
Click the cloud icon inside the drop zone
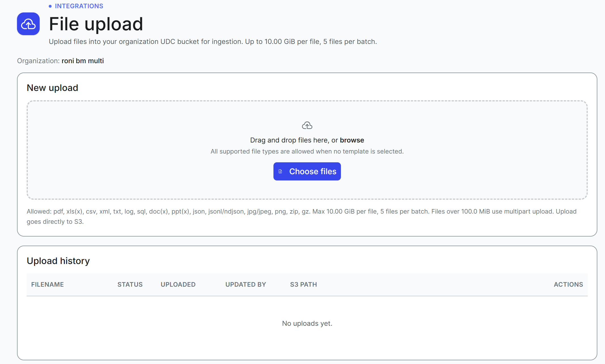(x=307, y=125)
